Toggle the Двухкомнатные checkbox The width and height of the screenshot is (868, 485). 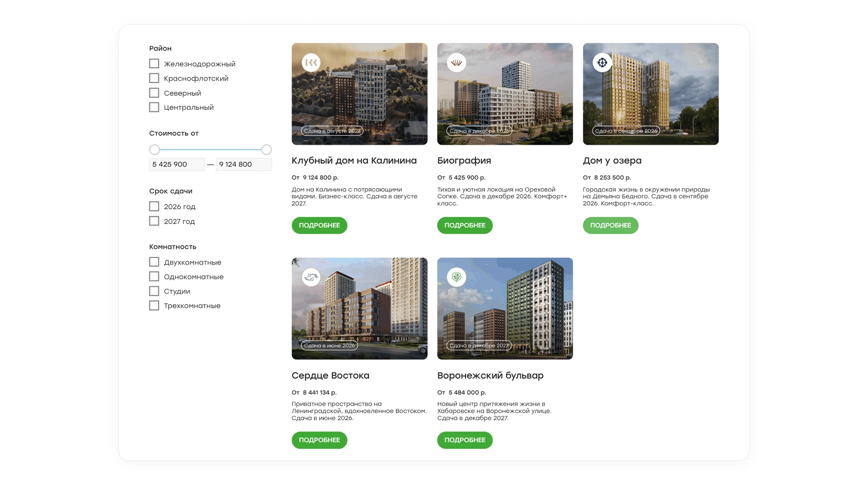coord(154,262)
